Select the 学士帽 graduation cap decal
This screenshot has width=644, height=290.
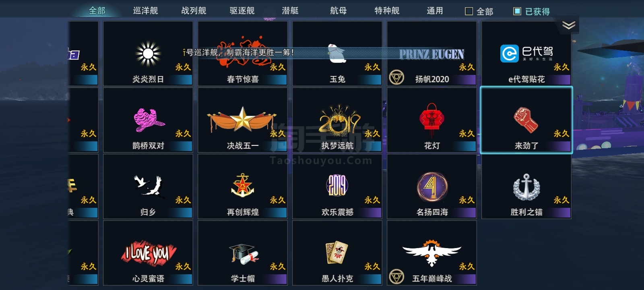(x=243, y=253)
